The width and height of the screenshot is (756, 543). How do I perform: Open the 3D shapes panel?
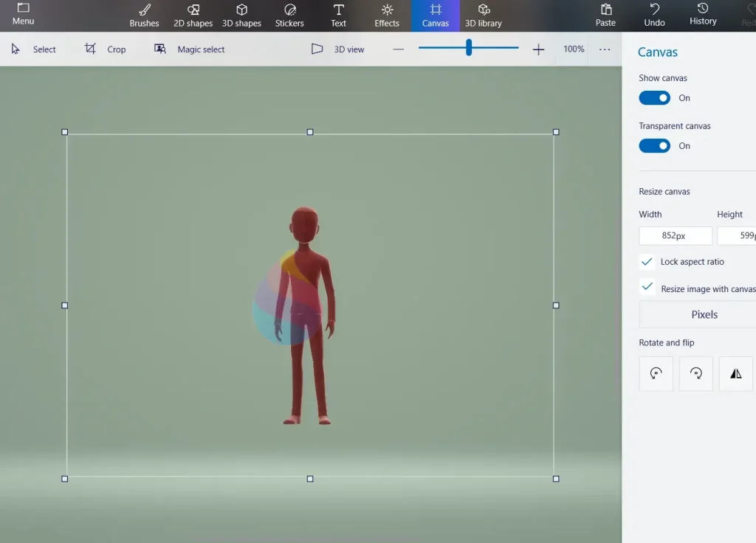coord(241,15)
